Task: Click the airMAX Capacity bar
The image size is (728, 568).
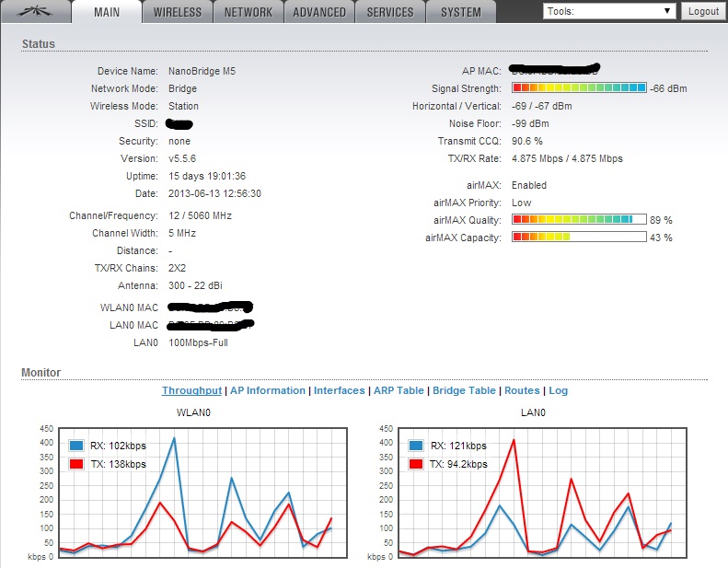Action: (x=579, y=238)
